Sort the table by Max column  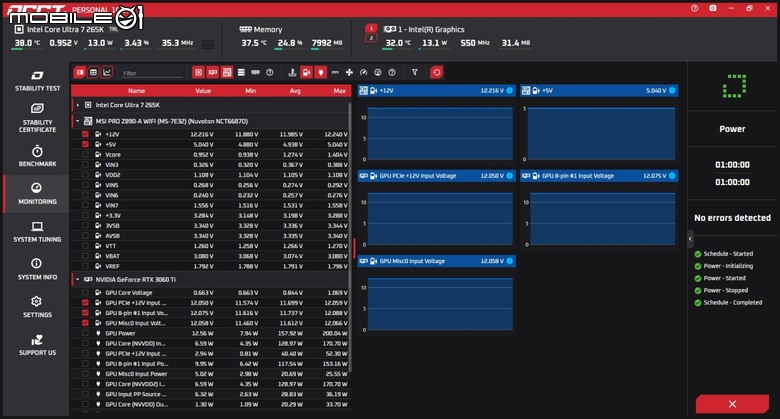340,91
